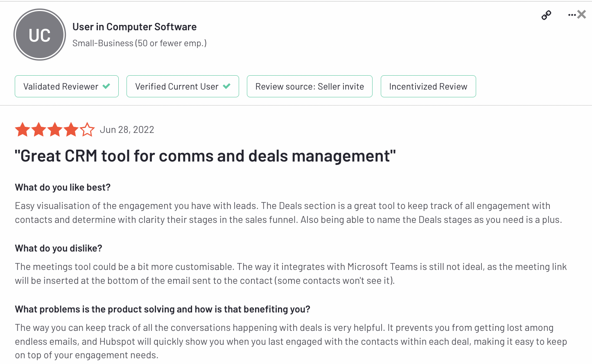
Task: Open the review title about CRM tool
Action: coord(205,156)
